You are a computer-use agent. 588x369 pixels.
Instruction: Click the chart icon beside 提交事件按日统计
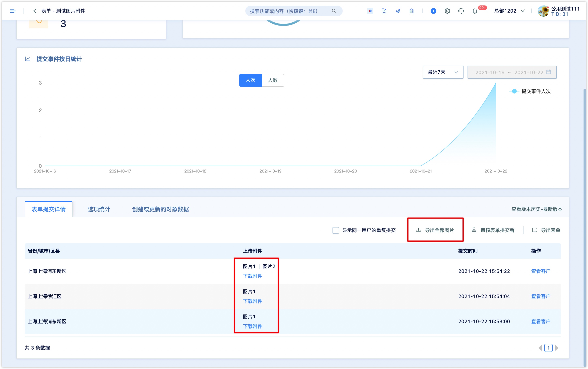click(28, 59)
